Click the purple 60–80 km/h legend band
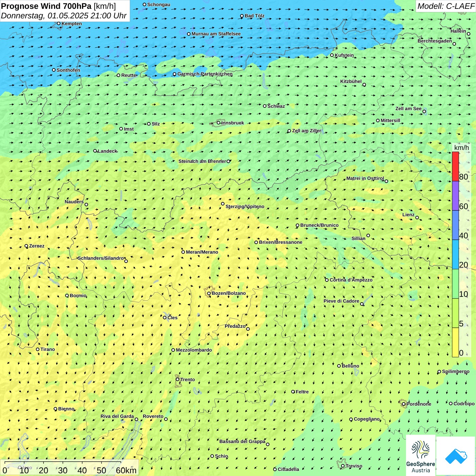The height and width of the screenshot is (476, 476). click(x=455, y=196)
